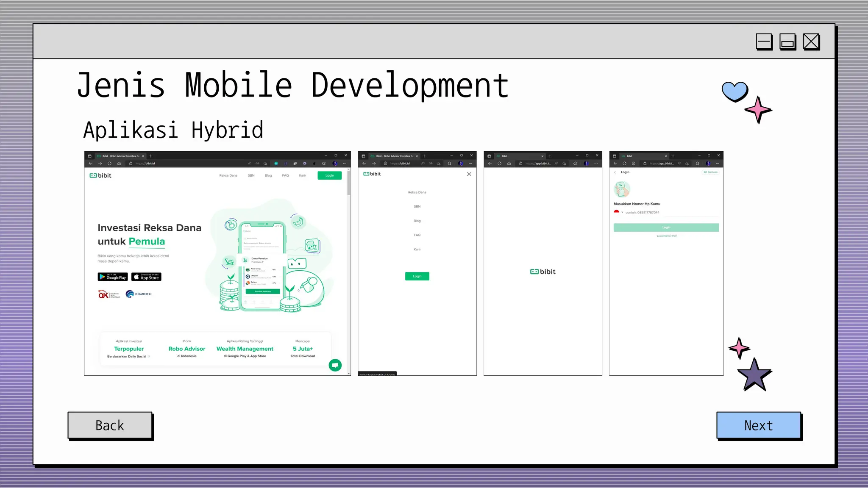The image size is (868, 488).
Task: Click the bibit logo in the mobile menu screenshot
Action: pos(372,174)
